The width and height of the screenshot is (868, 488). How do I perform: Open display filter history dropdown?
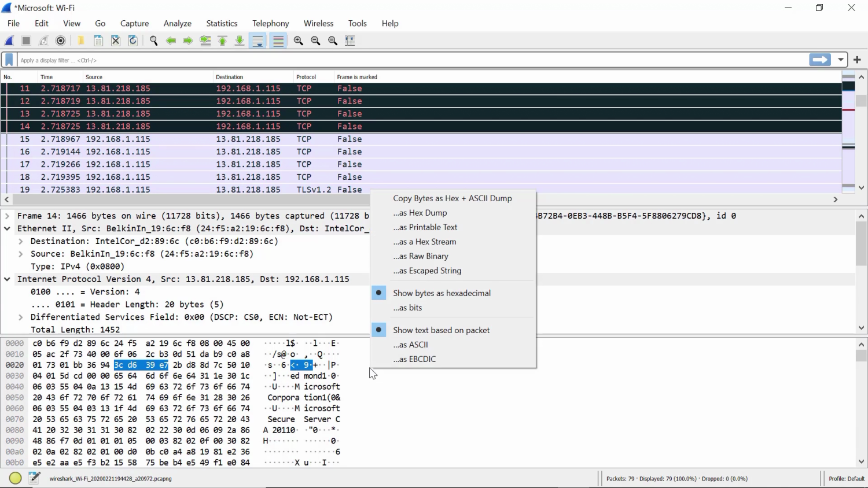click(841, 60)
